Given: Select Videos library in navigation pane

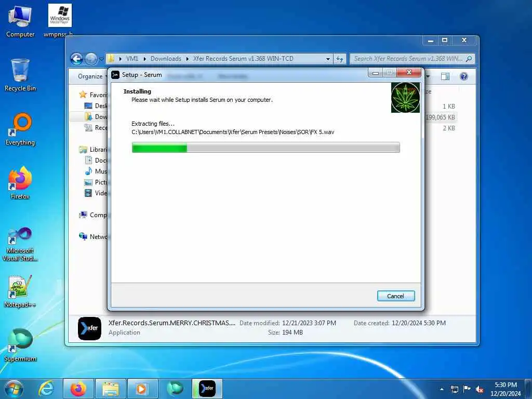Looking at the screenshot, I should pos(96,193).
